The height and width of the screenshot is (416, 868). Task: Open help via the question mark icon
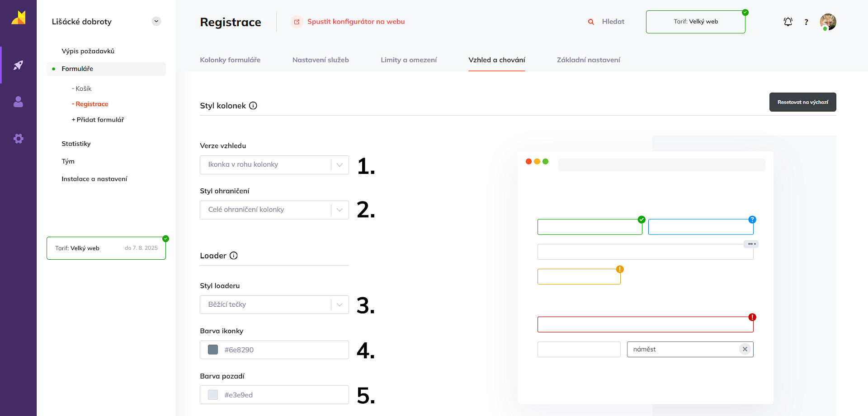(x=806, y=22)
